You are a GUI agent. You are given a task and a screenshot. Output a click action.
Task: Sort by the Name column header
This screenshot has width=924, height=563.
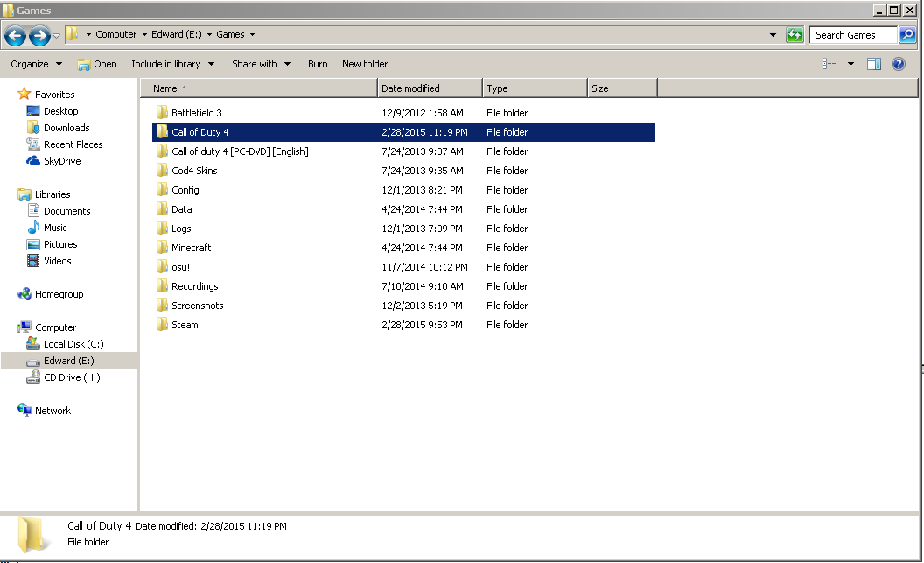point(259,88)
